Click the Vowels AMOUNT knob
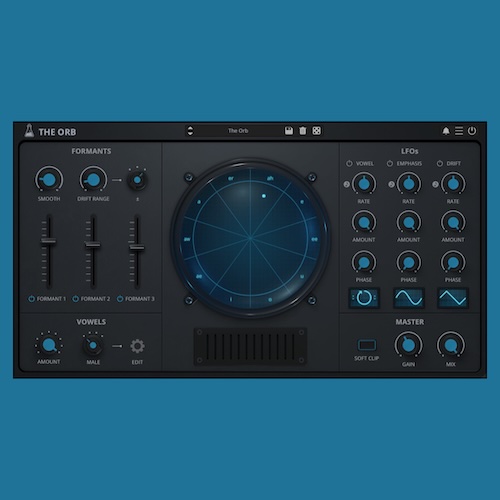The width and height of the screenshot is (500, 500). (x=49, y=345)
